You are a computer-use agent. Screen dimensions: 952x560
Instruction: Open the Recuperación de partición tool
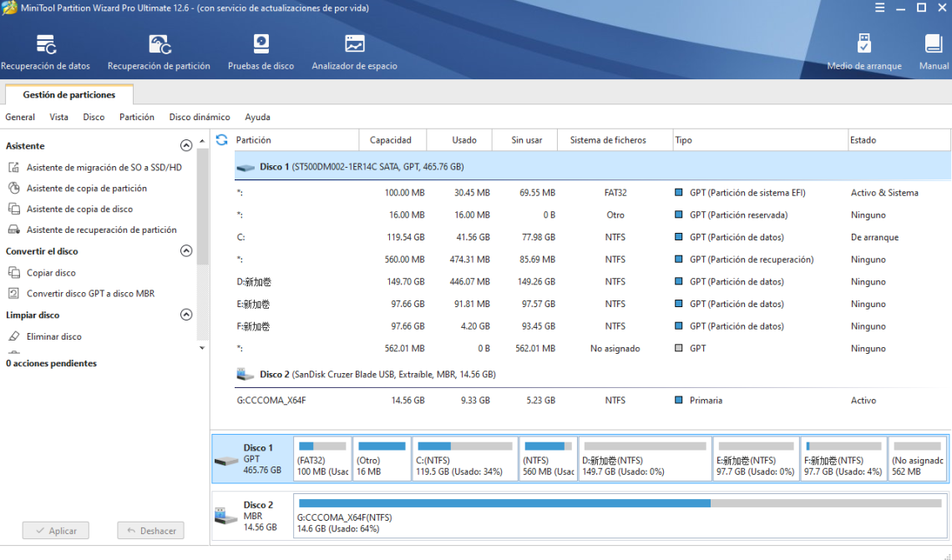coord(158,50)
